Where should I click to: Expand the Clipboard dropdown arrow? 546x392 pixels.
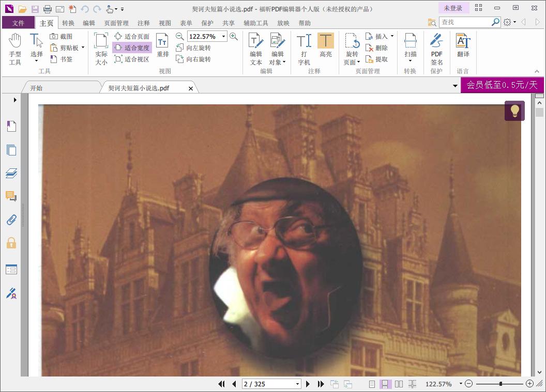click(x=83, y=48)
